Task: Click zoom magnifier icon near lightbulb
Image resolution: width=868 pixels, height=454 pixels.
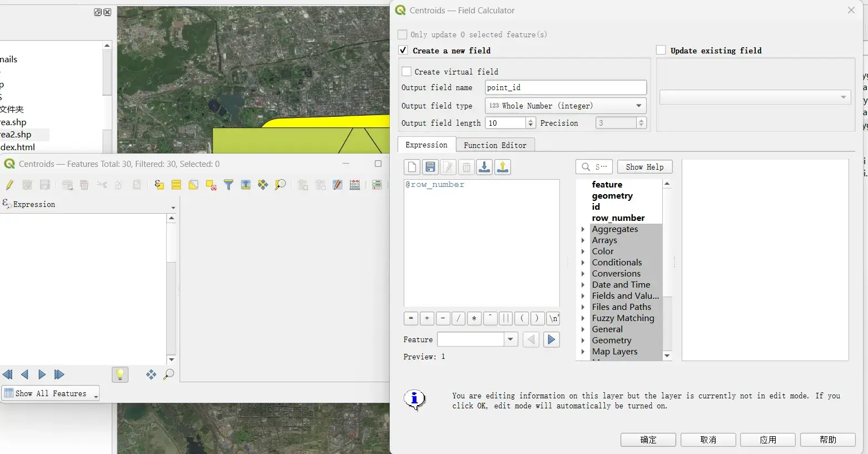Action: (x=168, y=374)
